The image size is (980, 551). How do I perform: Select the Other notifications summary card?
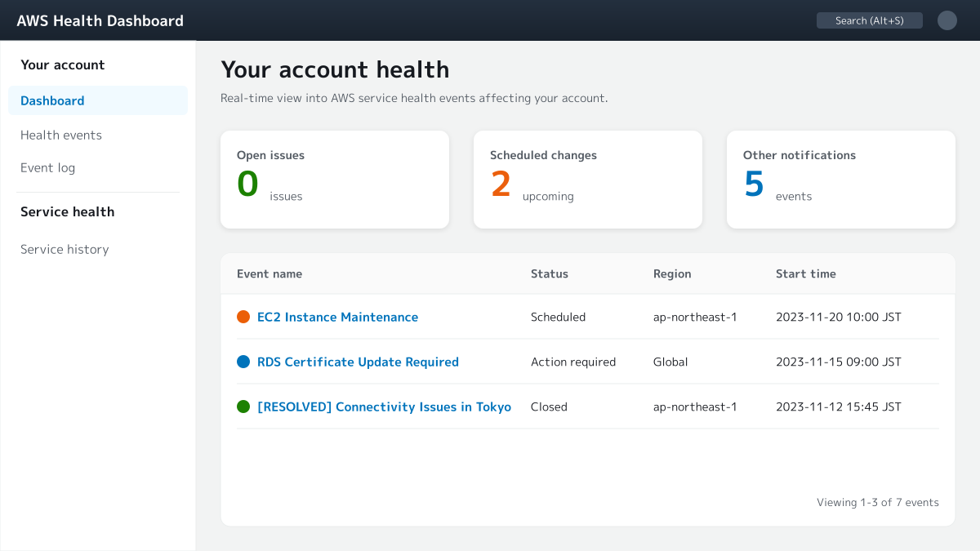841,180
